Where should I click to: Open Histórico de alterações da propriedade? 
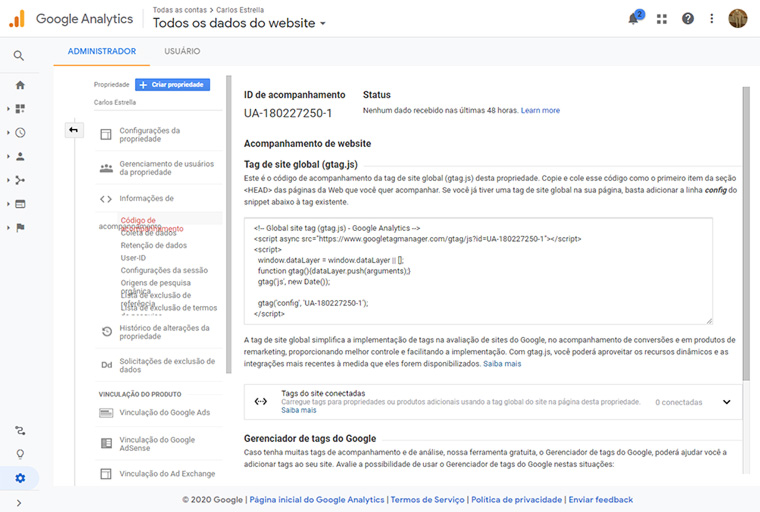[164, 332]
